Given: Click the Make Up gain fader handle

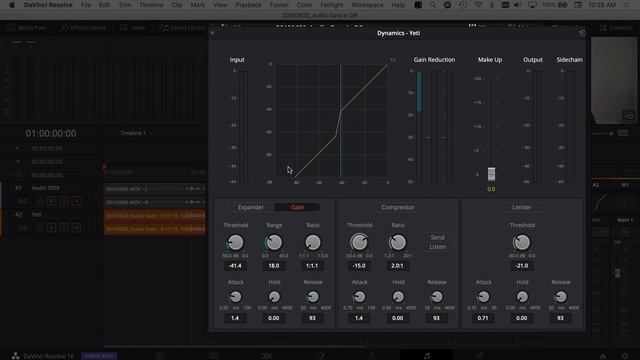Looking at the screenshot, I should (x=491, y=174).
